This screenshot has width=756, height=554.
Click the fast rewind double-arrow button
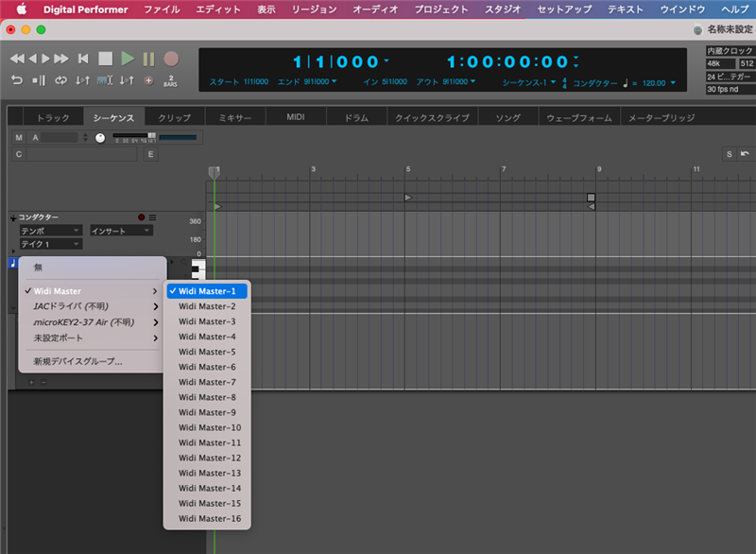tap(17, 59)
